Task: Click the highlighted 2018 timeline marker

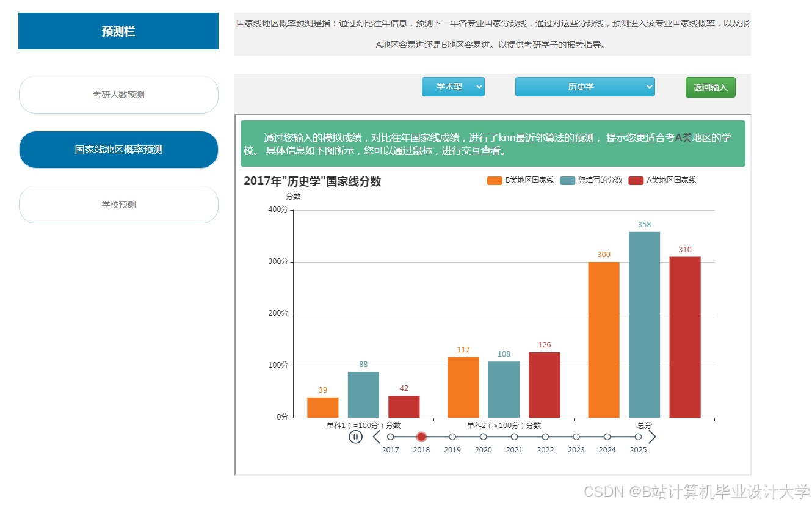Action: click(x=421, y=437)
